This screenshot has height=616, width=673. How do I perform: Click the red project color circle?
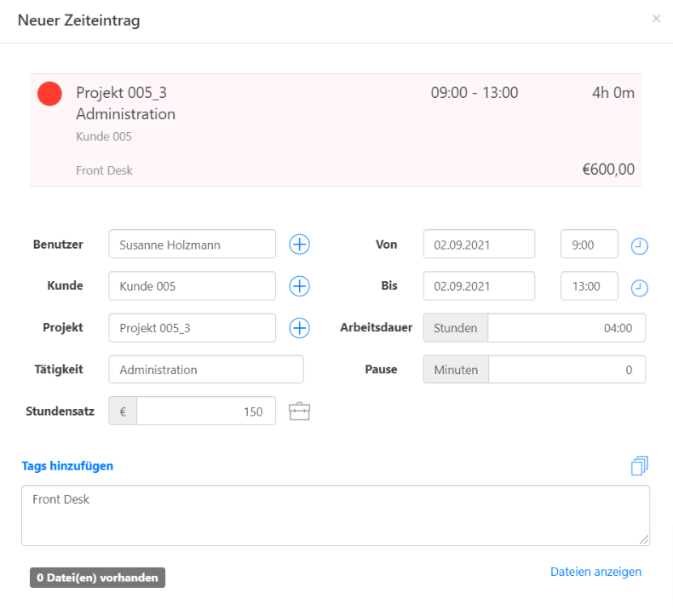pyautogui.click(x=50, y=94)
